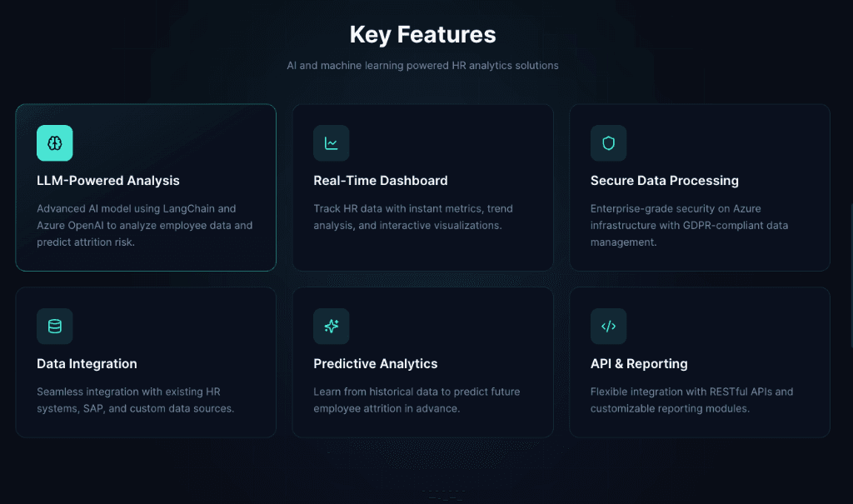Click the LangChain and Azure OpenAI description
853x504 pixels.
tap(145, 226)
